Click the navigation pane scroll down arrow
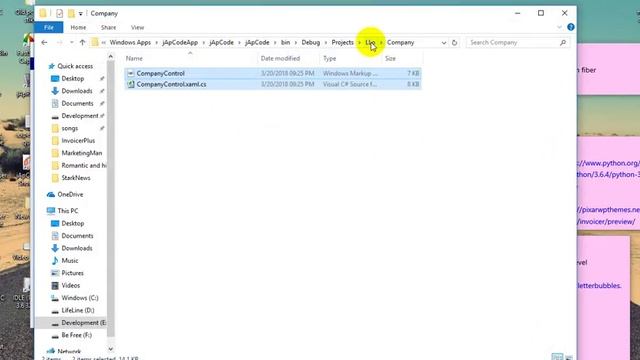 click(x=111, y=349)
